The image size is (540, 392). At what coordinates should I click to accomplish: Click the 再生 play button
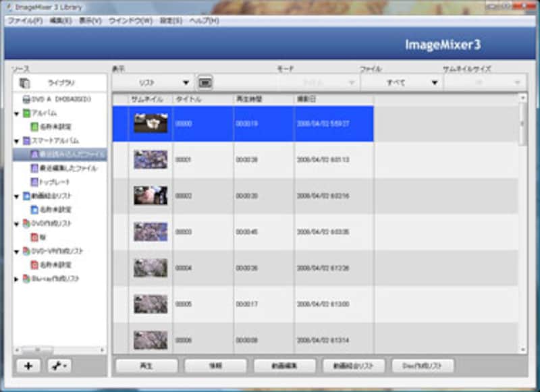point(146,366)
